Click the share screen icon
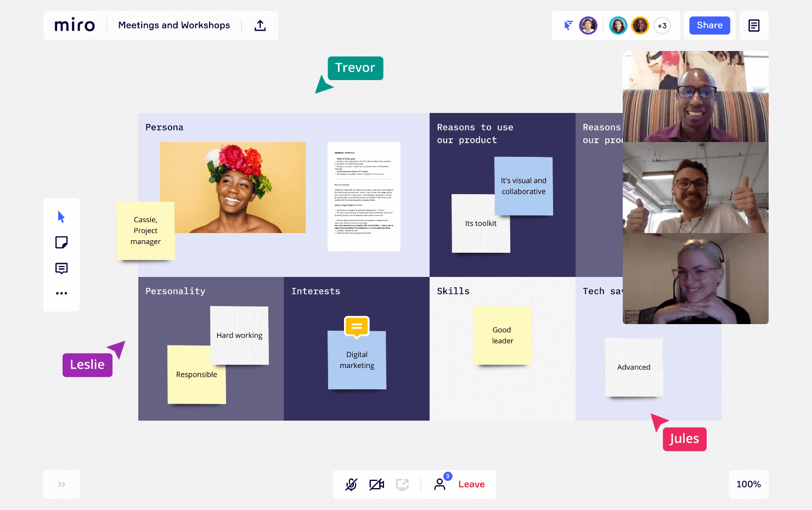The image size is (812, 510). (x=403, y=484)
